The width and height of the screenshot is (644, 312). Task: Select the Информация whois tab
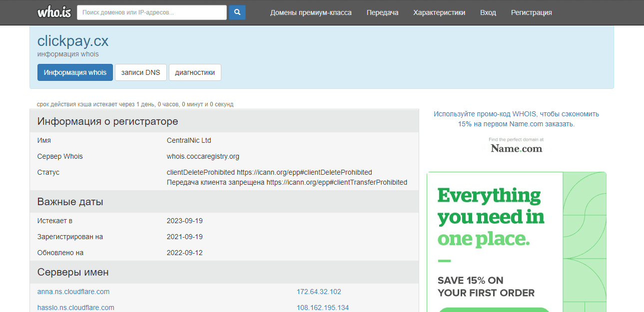pyautogui.click(x=75, y=72)
